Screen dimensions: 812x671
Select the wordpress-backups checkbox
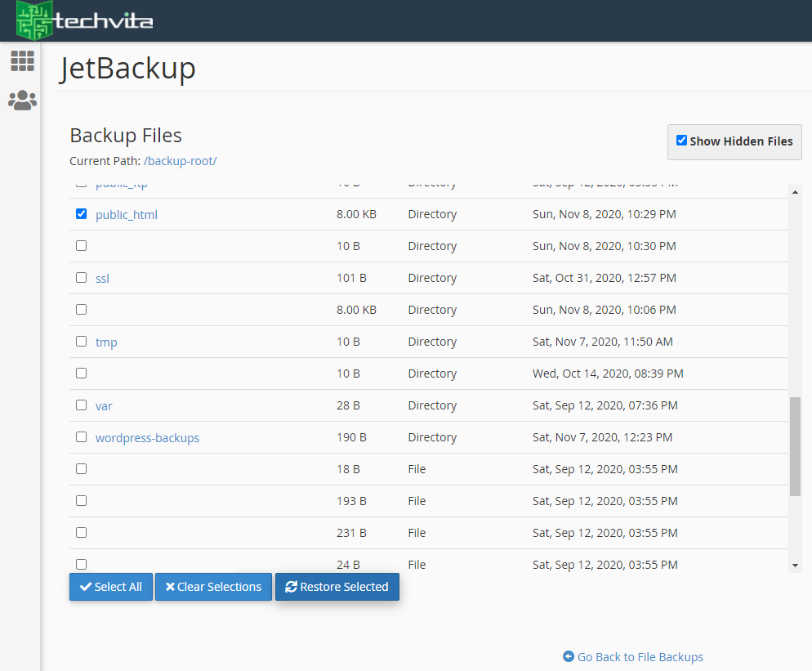click(x=81, y=436)
